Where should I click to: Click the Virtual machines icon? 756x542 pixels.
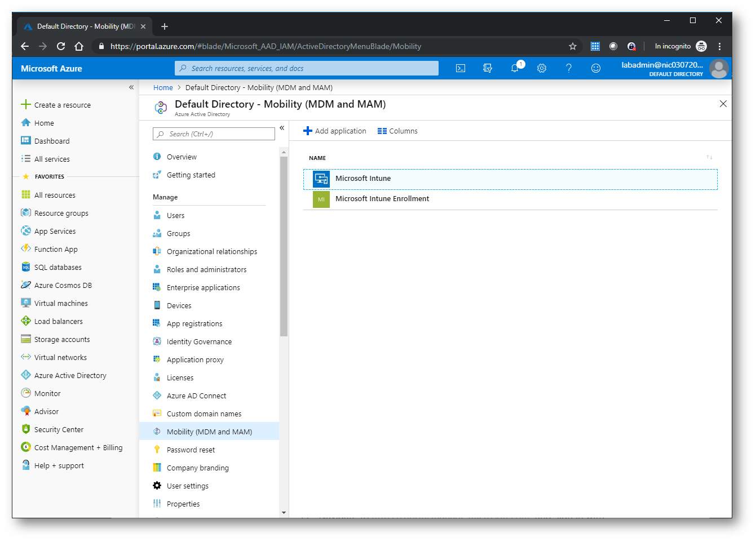pyautogui.click(x=26, y=303)
